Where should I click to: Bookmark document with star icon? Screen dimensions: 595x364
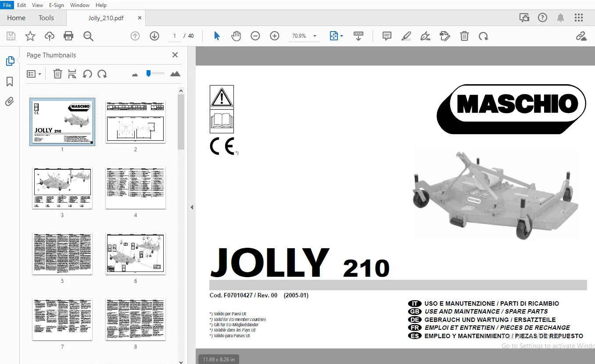(30, 36)
